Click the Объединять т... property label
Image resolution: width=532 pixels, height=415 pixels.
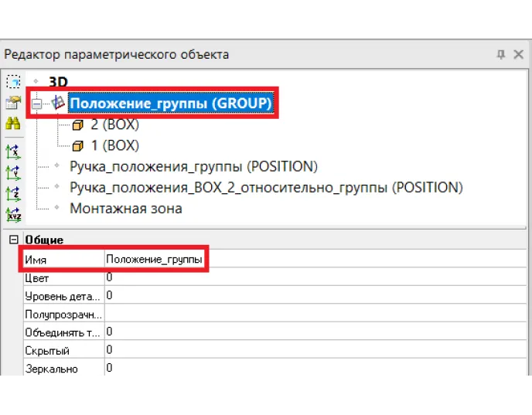pyautogui.click(x=63, y=332)
